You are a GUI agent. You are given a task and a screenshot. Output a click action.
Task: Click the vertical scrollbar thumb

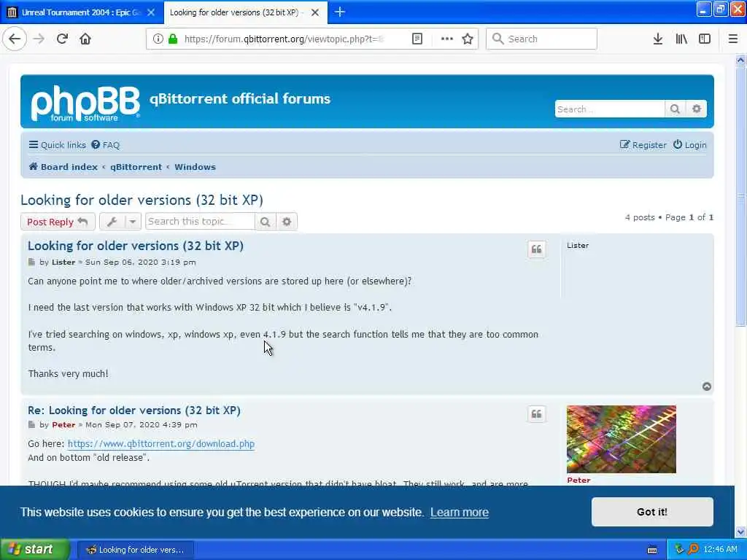[x=740, y=196]
